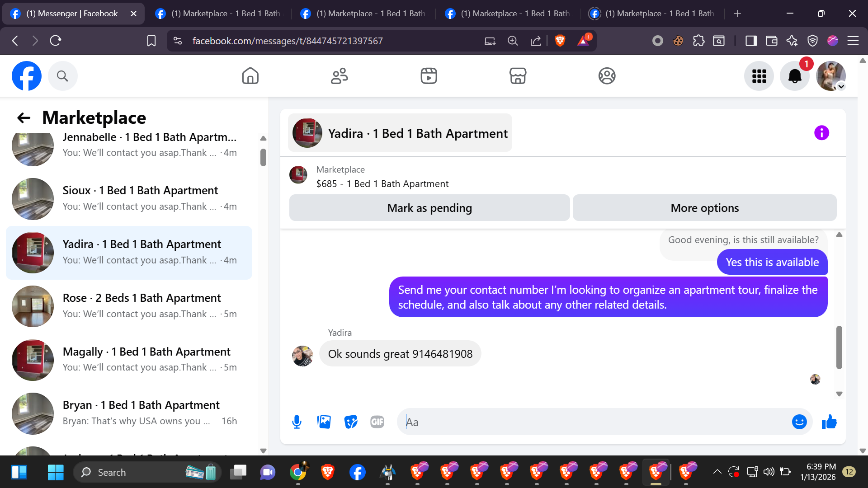Bookmark this page in browser
868x488 pixels.
(151, 41)
